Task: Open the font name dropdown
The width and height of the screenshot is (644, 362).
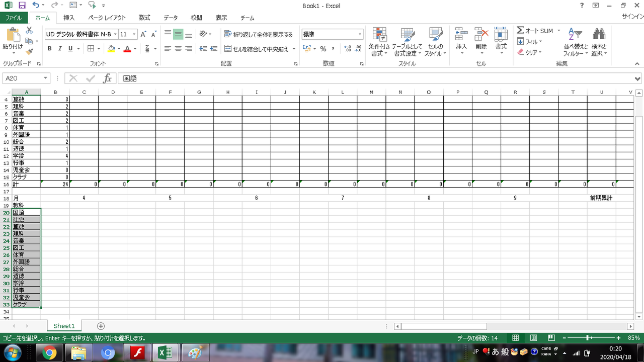Action: pos(115,34)
